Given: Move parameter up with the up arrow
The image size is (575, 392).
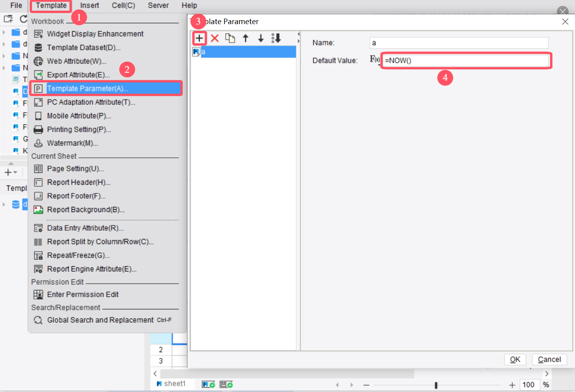Looking at the screenshot, I should click(246, 38).
